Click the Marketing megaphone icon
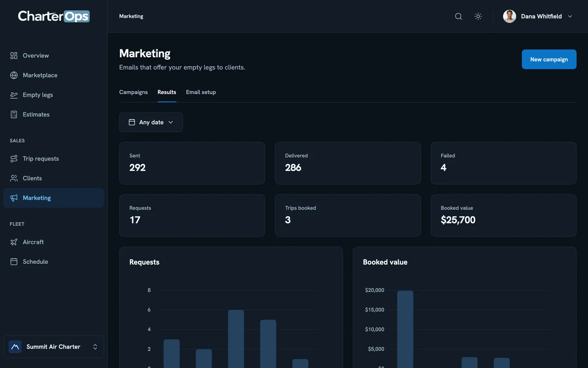 (14, 198)
